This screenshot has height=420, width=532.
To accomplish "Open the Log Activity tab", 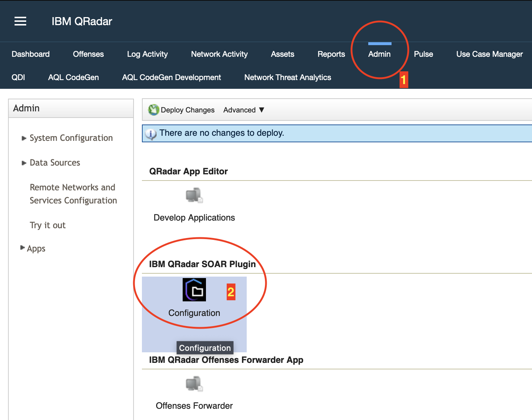I will 147,54.
